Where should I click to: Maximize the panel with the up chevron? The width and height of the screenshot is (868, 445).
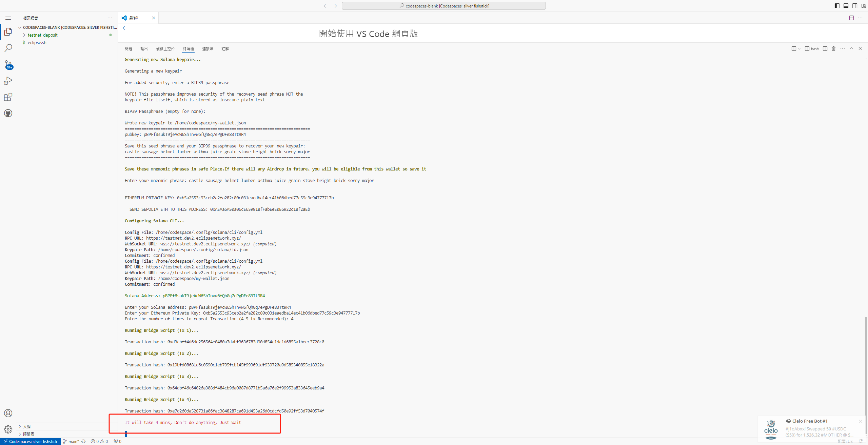851,49
